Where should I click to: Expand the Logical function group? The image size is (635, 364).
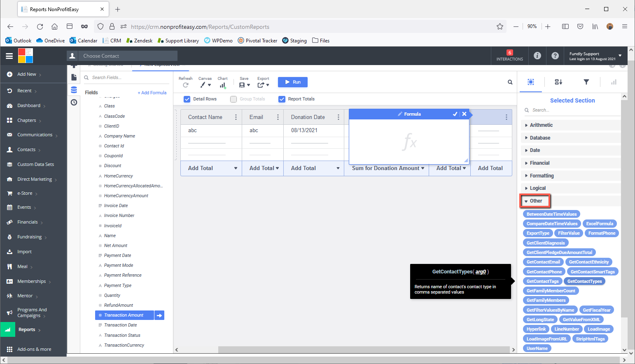pos(571,188)
